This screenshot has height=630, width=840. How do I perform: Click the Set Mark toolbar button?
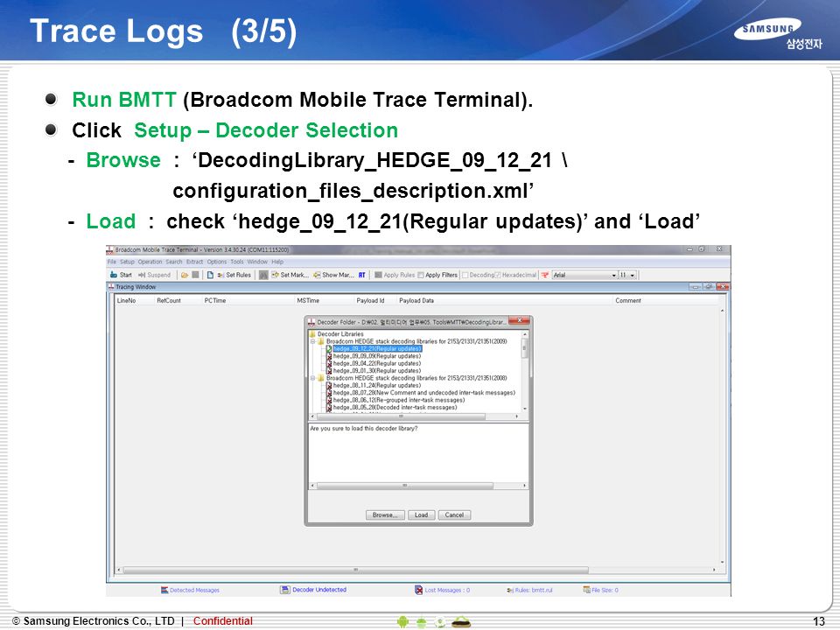coord(290,275)
